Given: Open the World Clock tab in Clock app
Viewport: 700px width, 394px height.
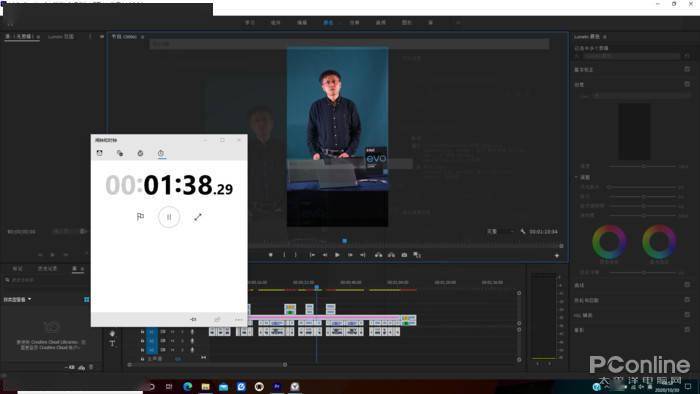Looking at the screenshot, I should click(x=120, y=153).
